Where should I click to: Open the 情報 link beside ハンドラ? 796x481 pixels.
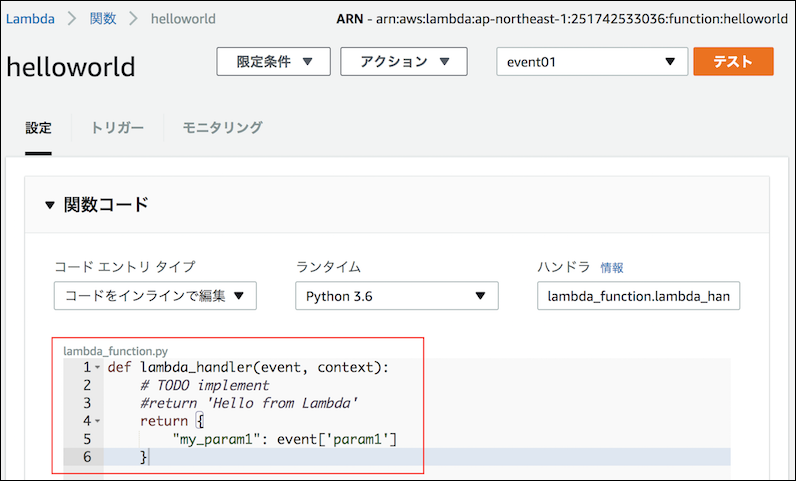[611, 268]
